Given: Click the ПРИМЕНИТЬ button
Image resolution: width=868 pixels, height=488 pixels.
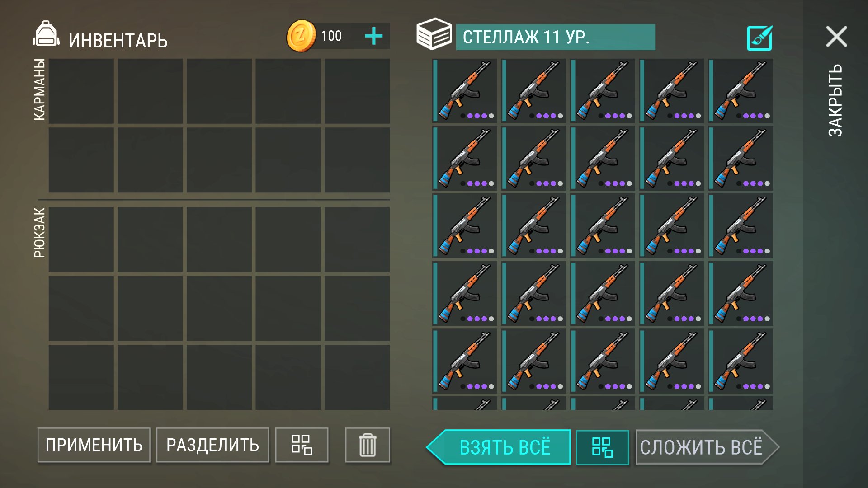Looking at the screenshot, I should coord(94,445).
